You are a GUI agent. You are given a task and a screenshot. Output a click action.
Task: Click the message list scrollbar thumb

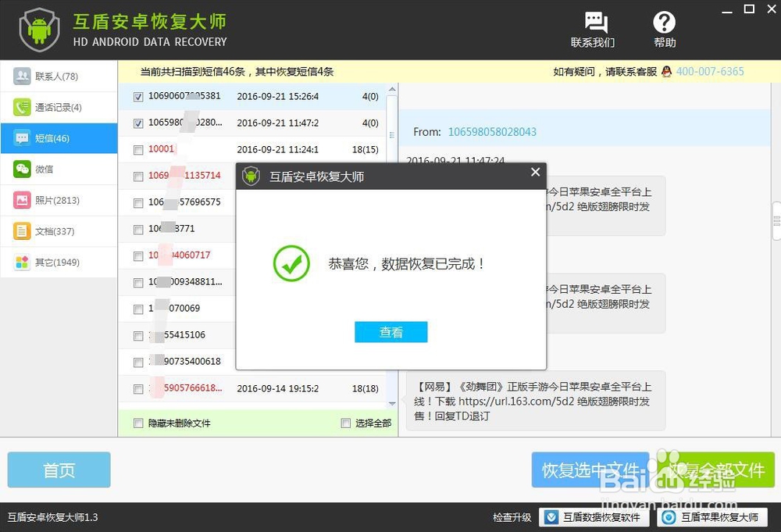[392, 135]
